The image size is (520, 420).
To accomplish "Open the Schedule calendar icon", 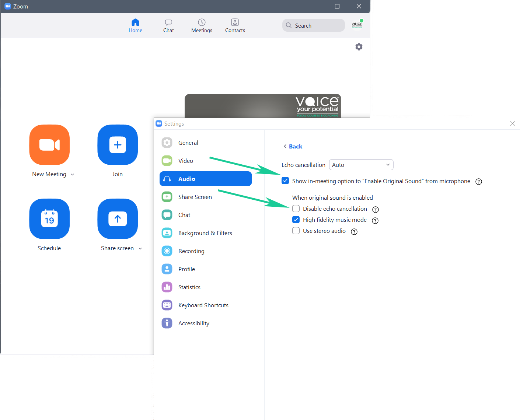I will [x=49, y=219].
